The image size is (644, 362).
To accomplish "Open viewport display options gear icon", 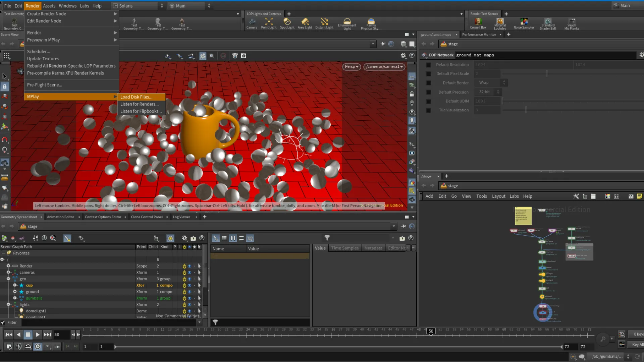I will [x=403, y=56].
